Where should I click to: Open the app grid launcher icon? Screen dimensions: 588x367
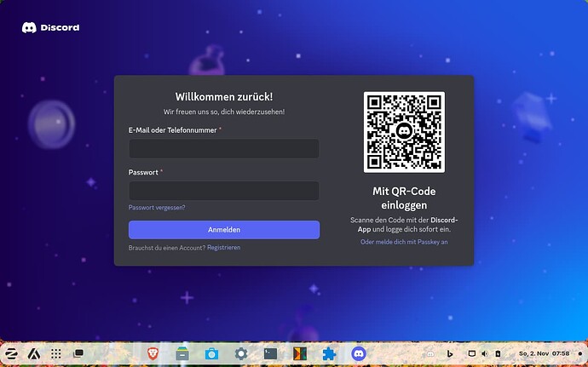tap(56, 353)
